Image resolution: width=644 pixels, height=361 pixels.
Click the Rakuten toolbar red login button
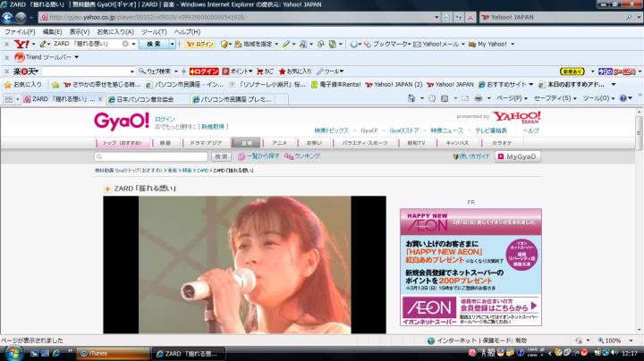pyautogui.click(x=204, y=71)
